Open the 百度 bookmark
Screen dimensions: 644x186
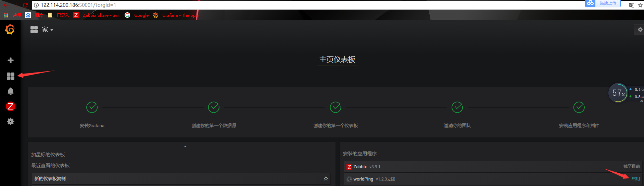coord(35,15)
